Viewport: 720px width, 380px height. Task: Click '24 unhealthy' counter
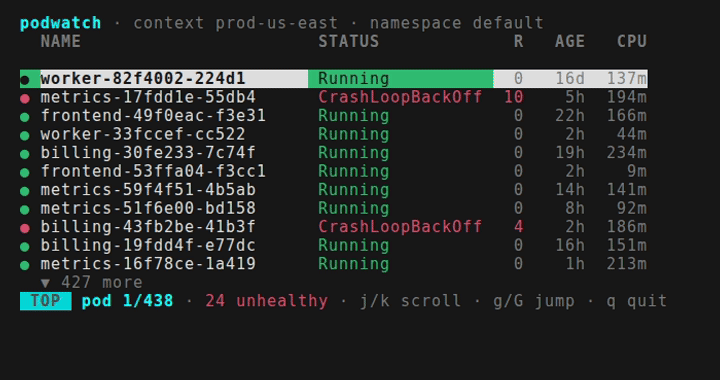point(267,301)
